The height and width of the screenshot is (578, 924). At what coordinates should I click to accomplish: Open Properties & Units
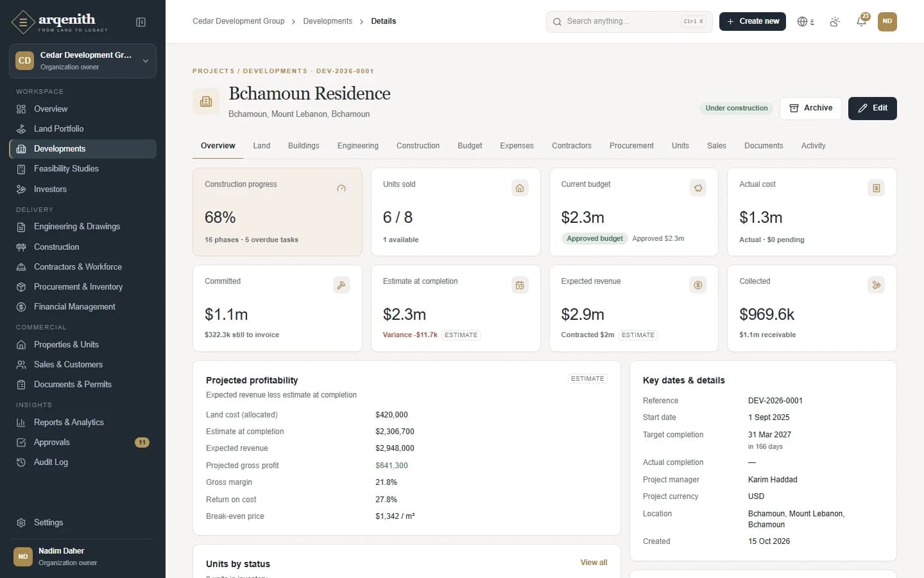pyautogui.click(x=83, y=344)
